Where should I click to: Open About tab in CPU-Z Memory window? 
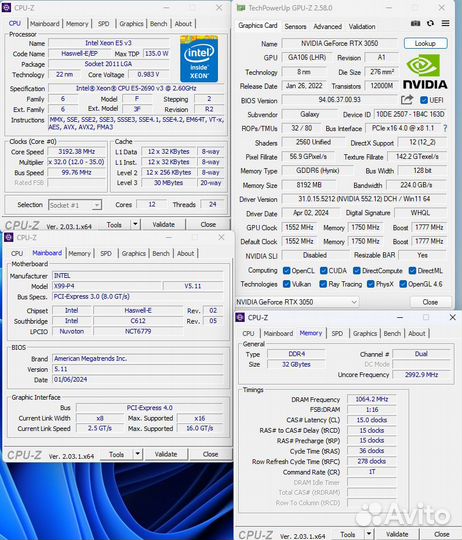click(417, 333)
